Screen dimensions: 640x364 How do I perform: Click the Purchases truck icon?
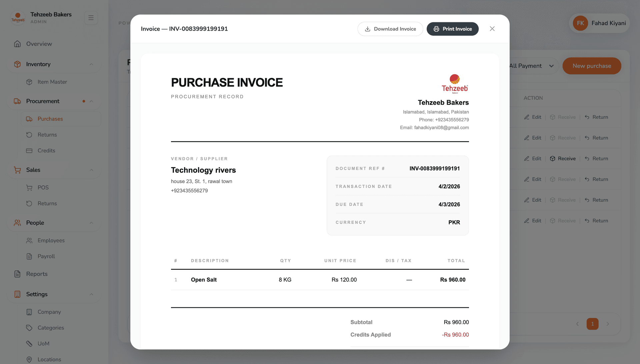(29, 119)
